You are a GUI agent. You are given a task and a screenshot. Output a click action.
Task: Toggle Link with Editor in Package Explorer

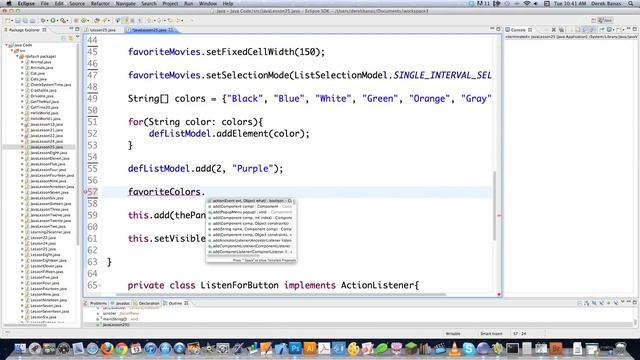(71, 38)
